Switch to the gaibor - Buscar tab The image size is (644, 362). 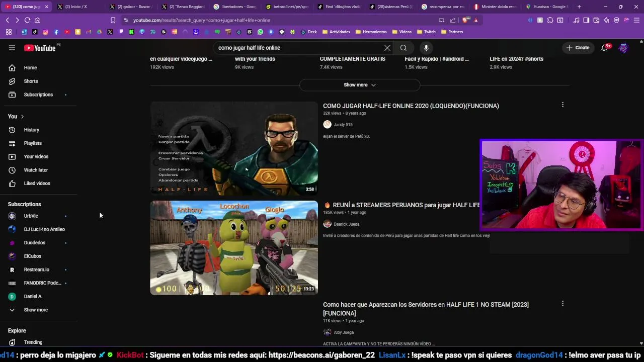pyautogui.click(x=131, y=7)
